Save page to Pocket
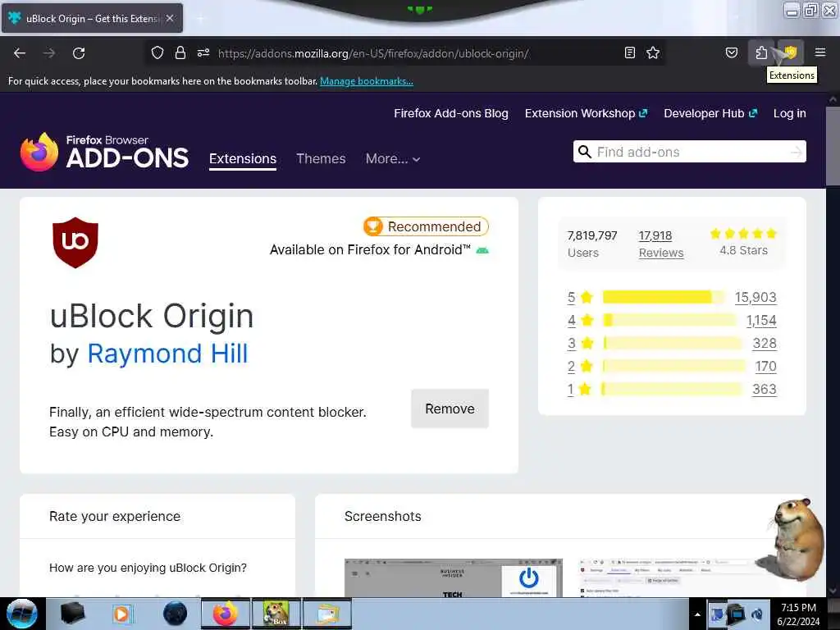This screenshot has width=840, height=630. pos(732,52)
